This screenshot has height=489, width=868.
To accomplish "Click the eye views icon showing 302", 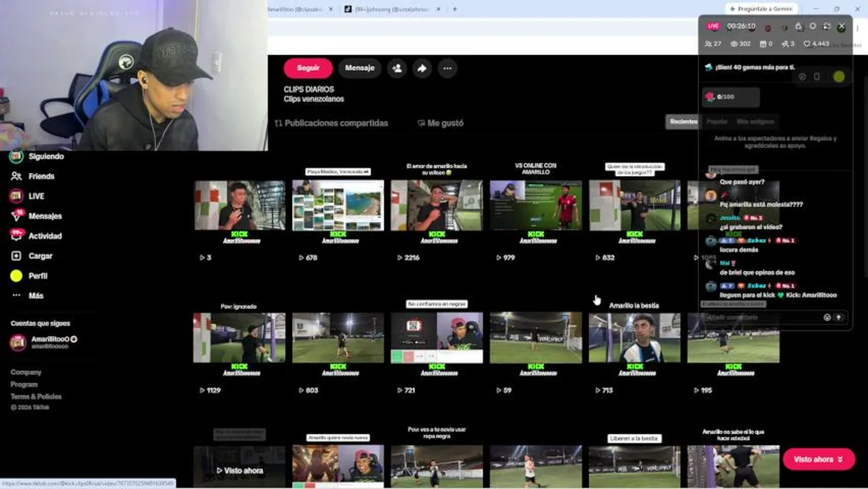I will tap(734, 43).
